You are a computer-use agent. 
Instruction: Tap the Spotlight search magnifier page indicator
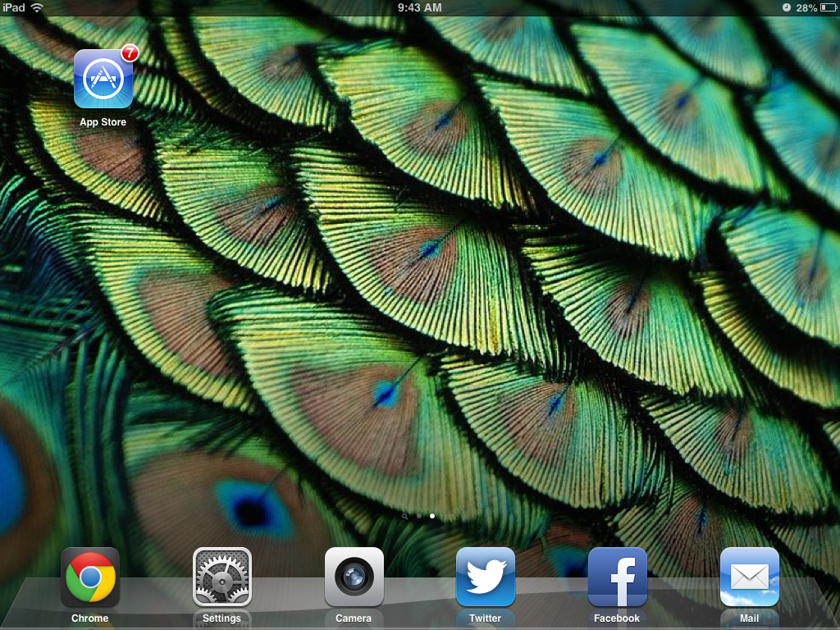click(x=405, y=517)
